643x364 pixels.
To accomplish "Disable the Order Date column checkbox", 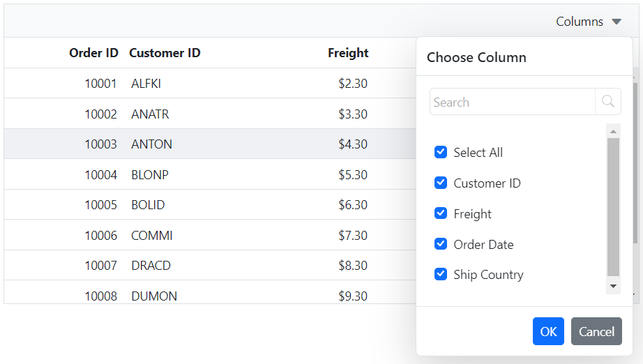I will pos(441,244).
